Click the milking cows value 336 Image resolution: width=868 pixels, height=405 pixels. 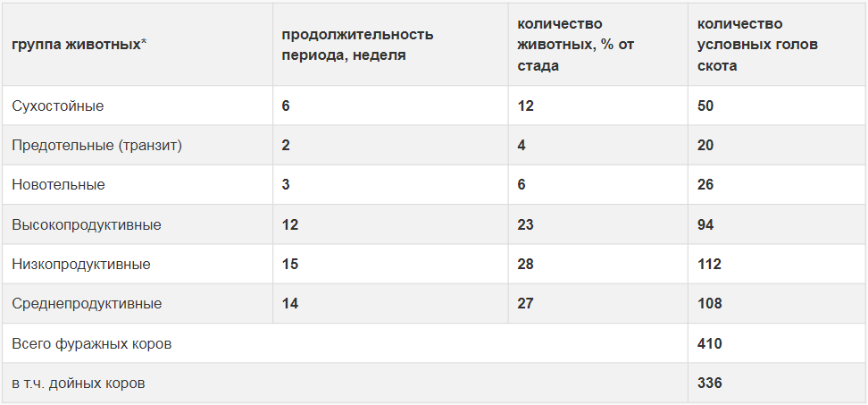click(x=710, y=383)
